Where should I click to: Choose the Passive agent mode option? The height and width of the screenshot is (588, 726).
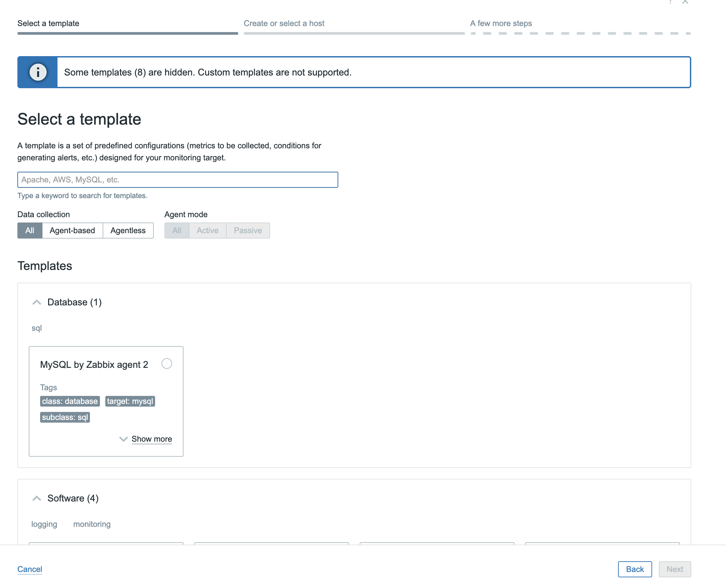[x=248, y=230]
